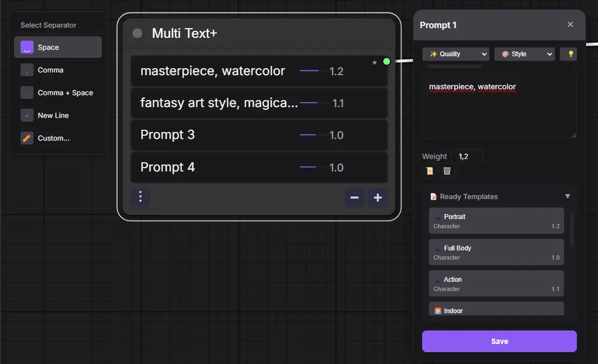Click the purple Save button
The image size is (598, 364).
point(499,341)
